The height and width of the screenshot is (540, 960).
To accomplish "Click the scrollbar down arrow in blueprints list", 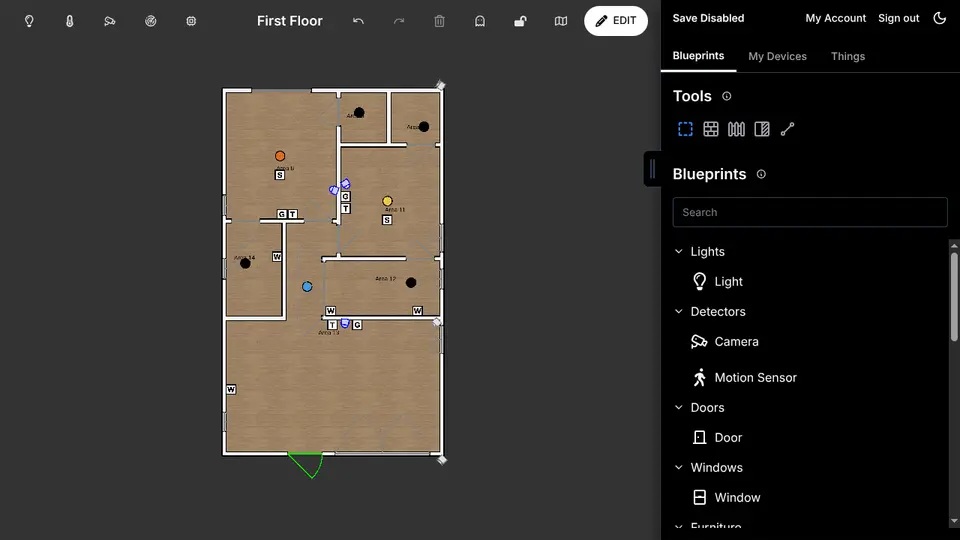I will click(x=954, y=521).
